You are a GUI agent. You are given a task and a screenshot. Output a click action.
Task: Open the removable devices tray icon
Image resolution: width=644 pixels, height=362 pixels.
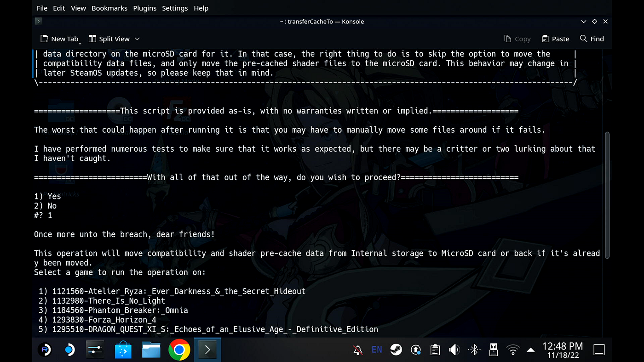pos(493,350)
